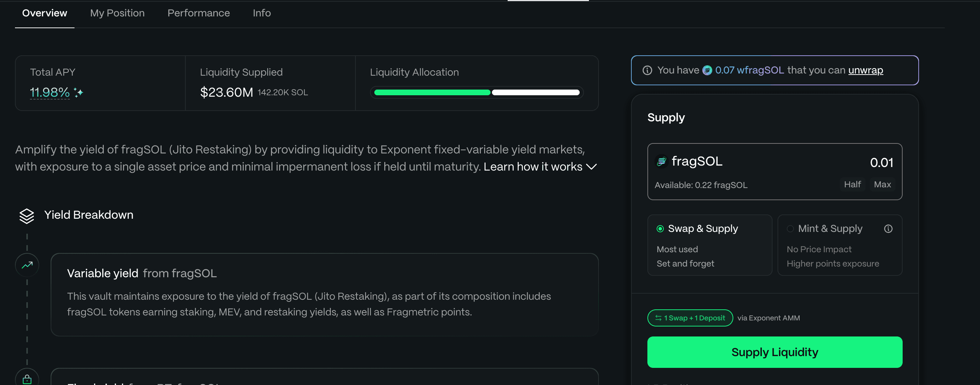Click the Mint & Supply info icon
Image resolution: width=980 pixels, height=385 pixels.
tap(888, 228)
